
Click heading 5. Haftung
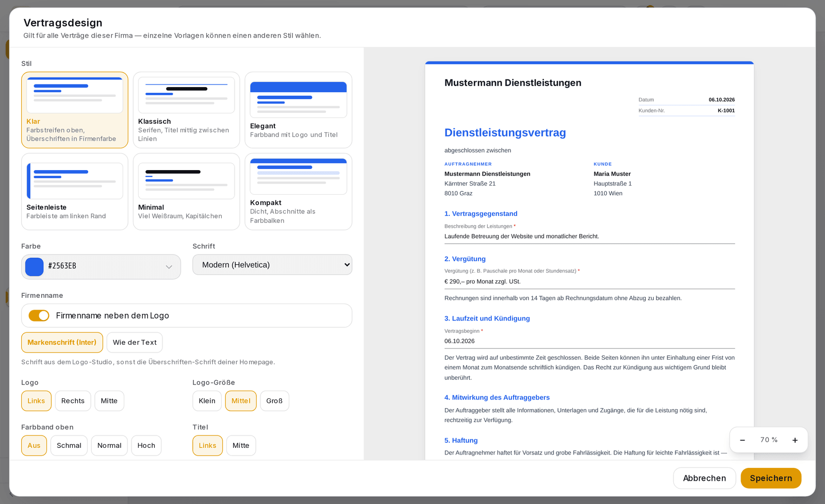[x=461, y=441]
